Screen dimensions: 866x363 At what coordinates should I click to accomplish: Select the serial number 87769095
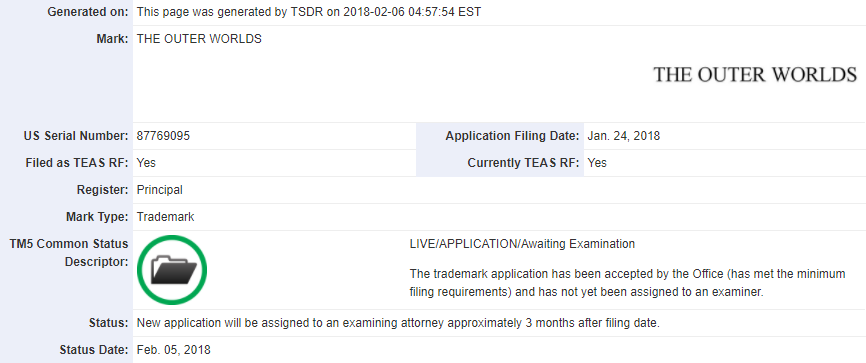[x=163, y=136]
